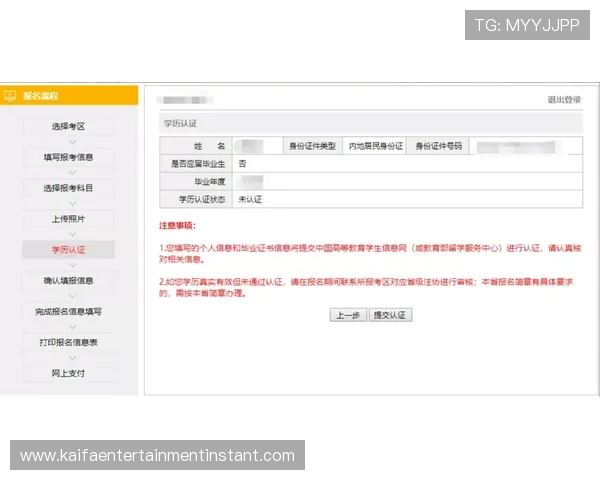Click the 是否应届毕业生 label
600x480 pixels.
pyautogui.click(x=198, y=164)
